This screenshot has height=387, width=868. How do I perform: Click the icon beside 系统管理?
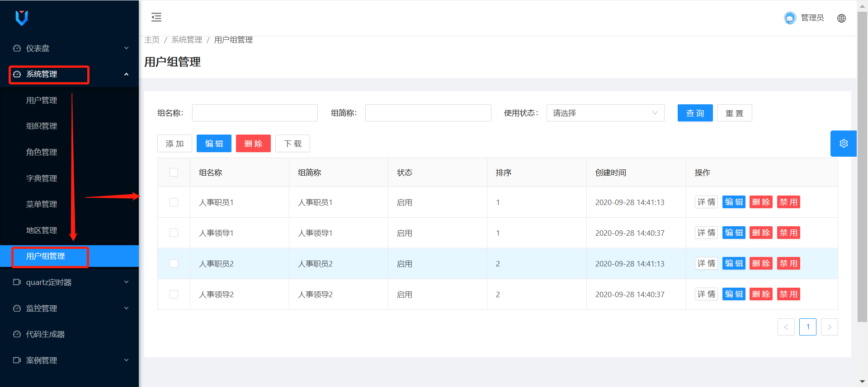point(17,74)
